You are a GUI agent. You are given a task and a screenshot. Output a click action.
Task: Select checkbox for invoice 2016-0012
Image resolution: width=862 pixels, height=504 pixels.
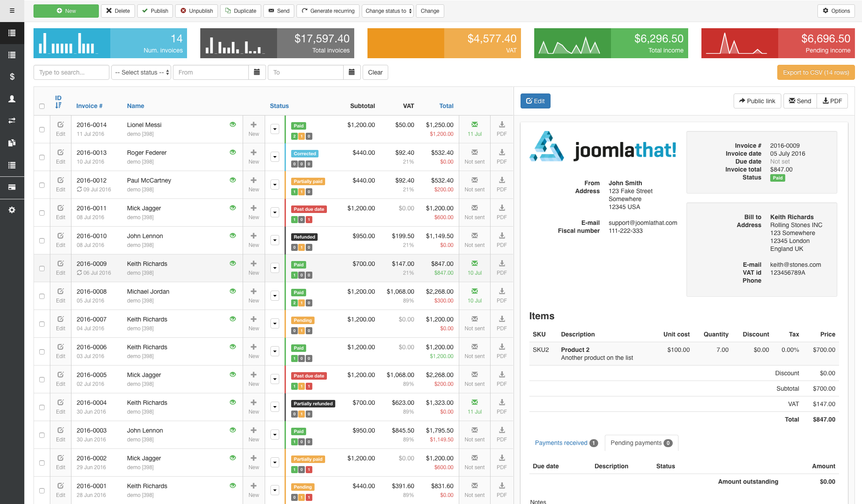pyautogui.click(x=42, y=185)
